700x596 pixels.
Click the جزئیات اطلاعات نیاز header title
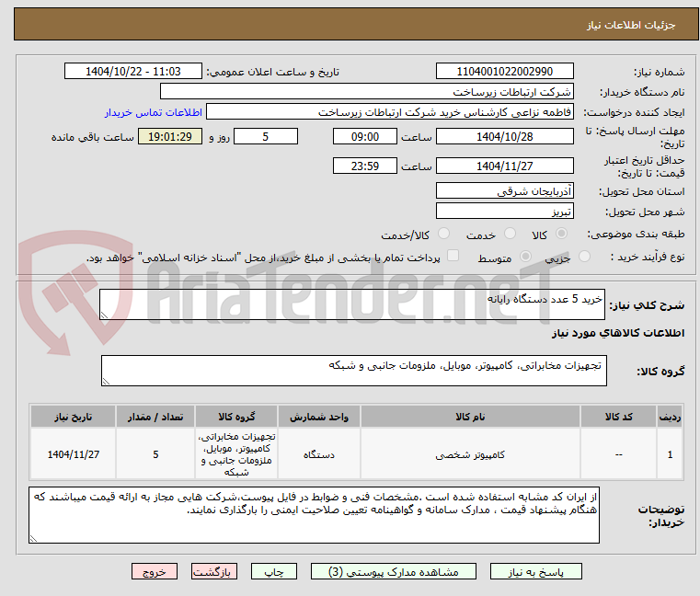coord(630,25)
